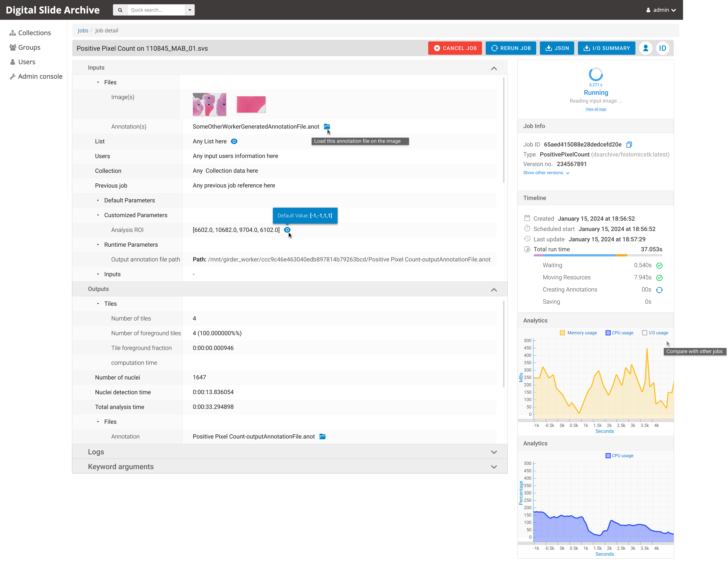Click the Users person icon
Viewport: 728px width, 566px height.
click(x=13, y=62)
